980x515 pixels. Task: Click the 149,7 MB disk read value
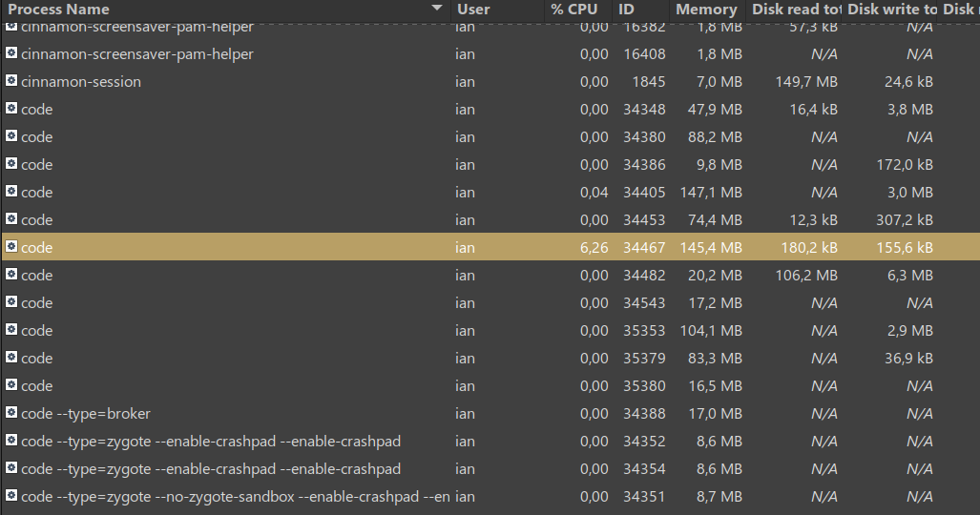click(806, 82)
